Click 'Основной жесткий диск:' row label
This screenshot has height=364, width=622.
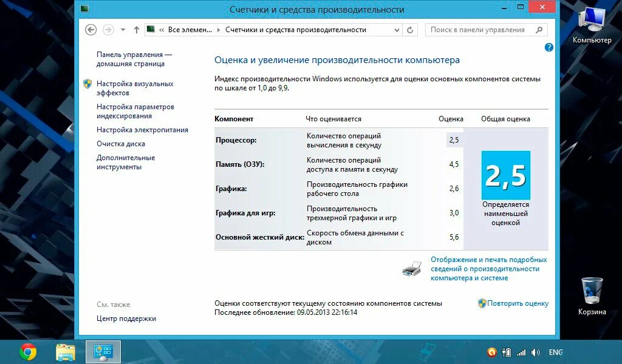pyautogui.click(x=260, y=237)
